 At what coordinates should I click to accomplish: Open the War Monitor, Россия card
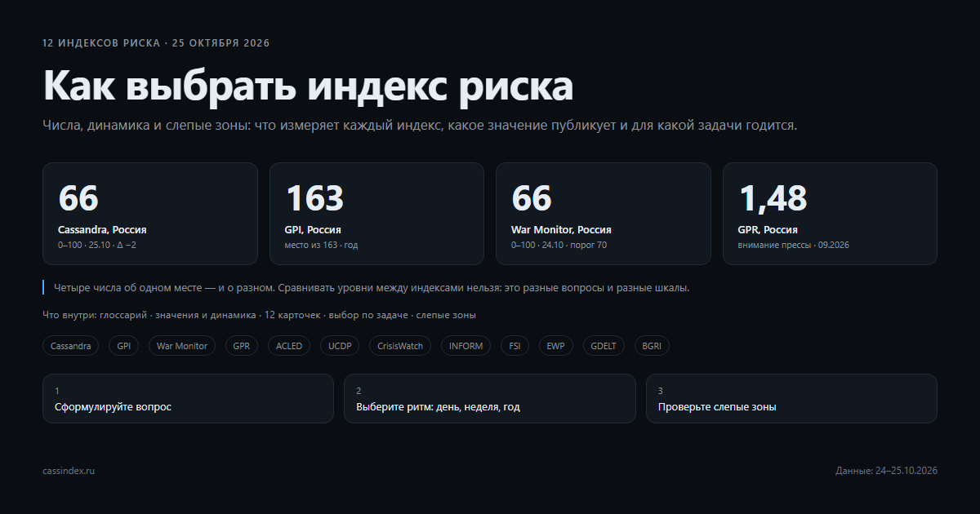coord(604,214)
